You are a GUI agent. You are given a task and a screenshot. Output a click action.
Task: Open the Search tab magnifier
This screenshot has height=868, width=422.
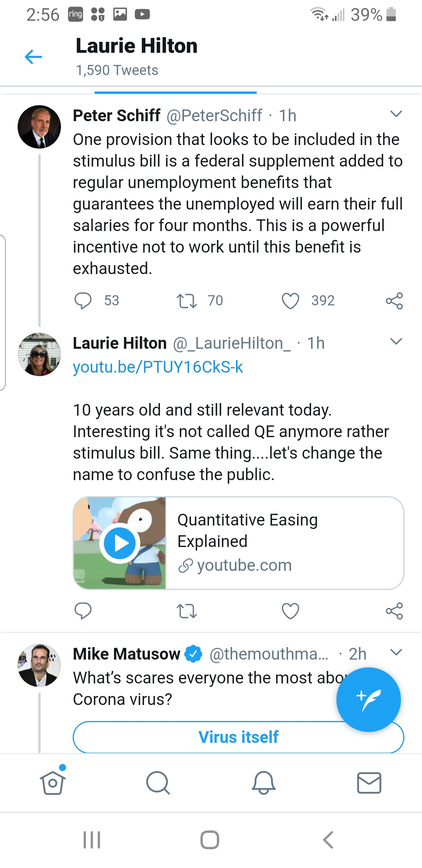point(158,783)
